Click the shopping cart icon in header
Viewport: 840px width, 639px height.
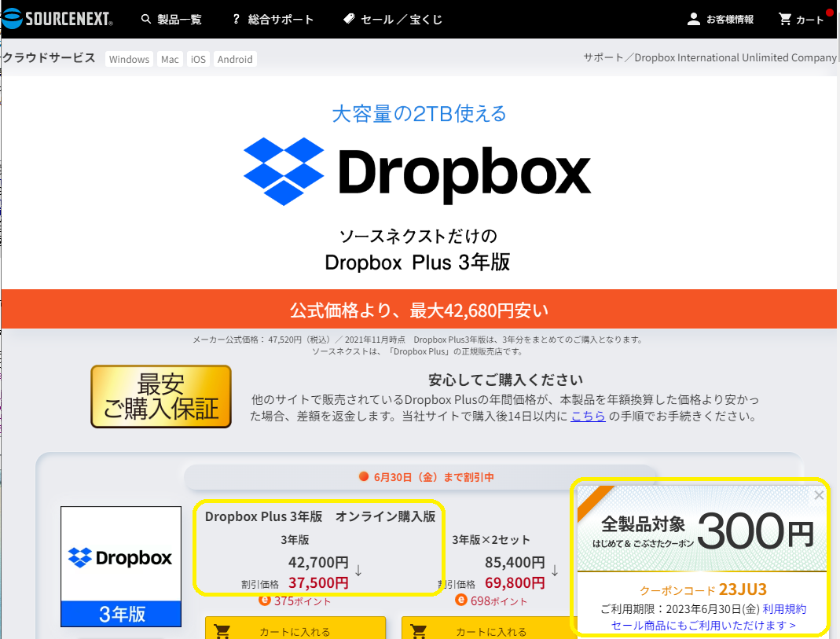(x=785, y=20)
